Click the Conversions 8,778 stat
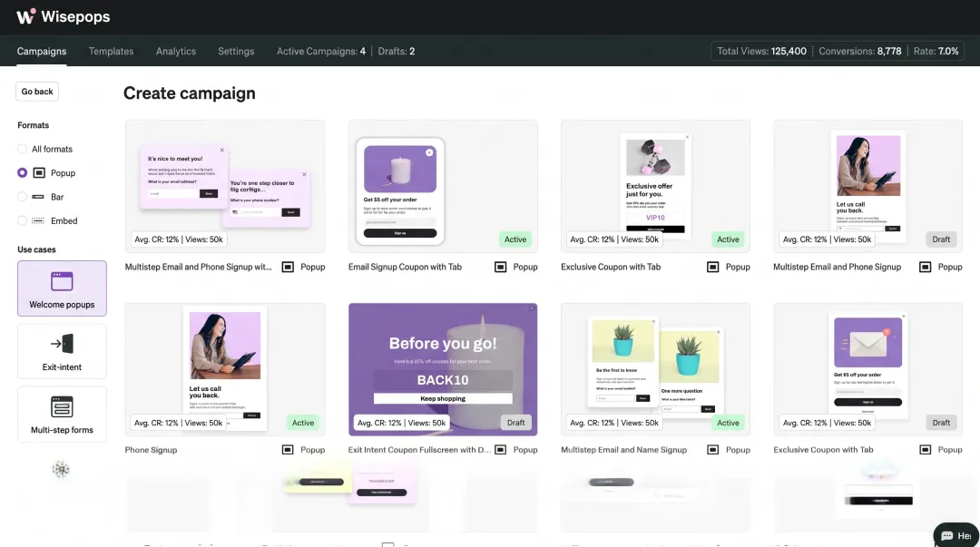 (859, 52)
